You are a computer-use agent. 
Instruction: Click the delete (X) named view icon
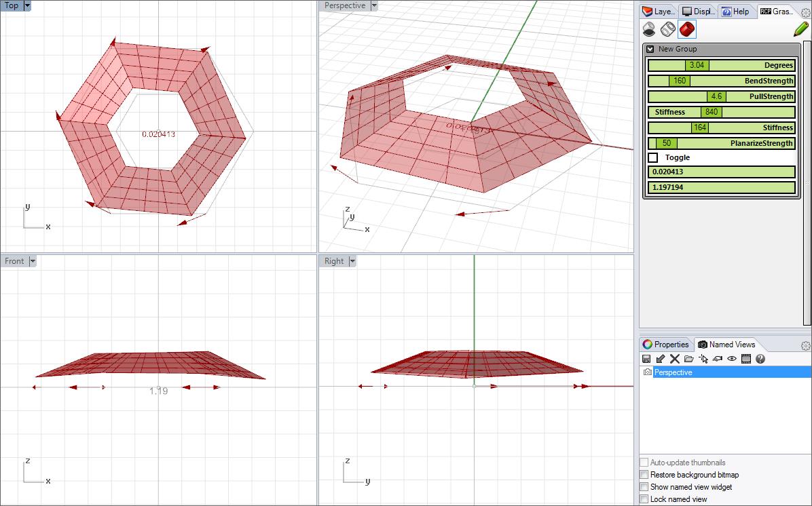point(674,359)
